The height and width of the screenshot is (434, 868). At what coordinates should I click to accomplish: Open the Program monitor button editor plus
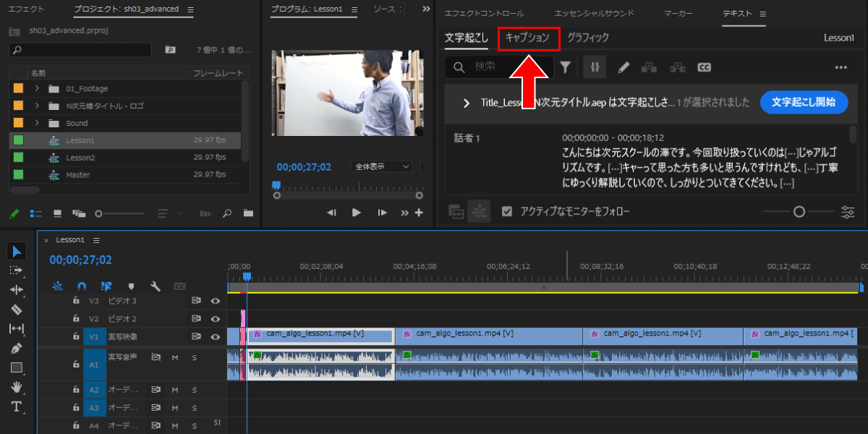[x=418, y=213]
